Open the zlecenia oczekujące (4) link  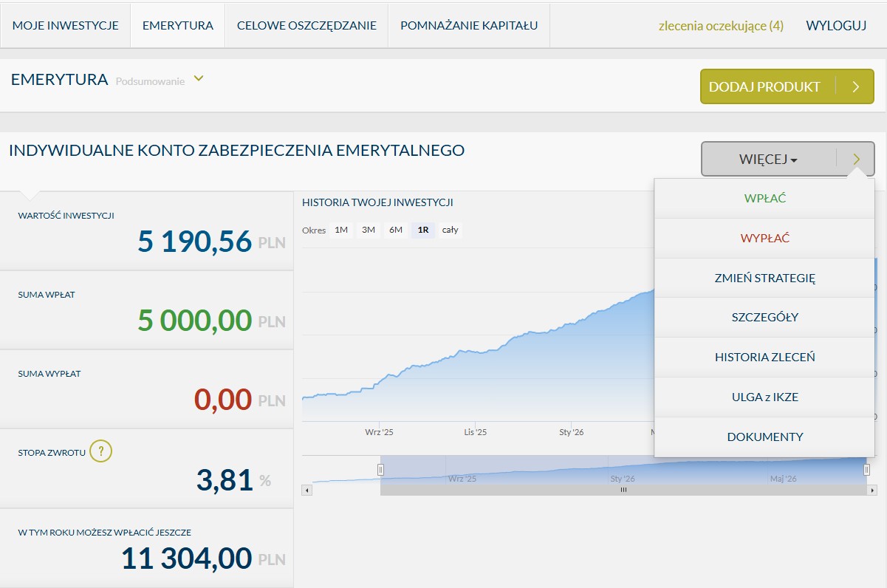click(x=721, y=26)
